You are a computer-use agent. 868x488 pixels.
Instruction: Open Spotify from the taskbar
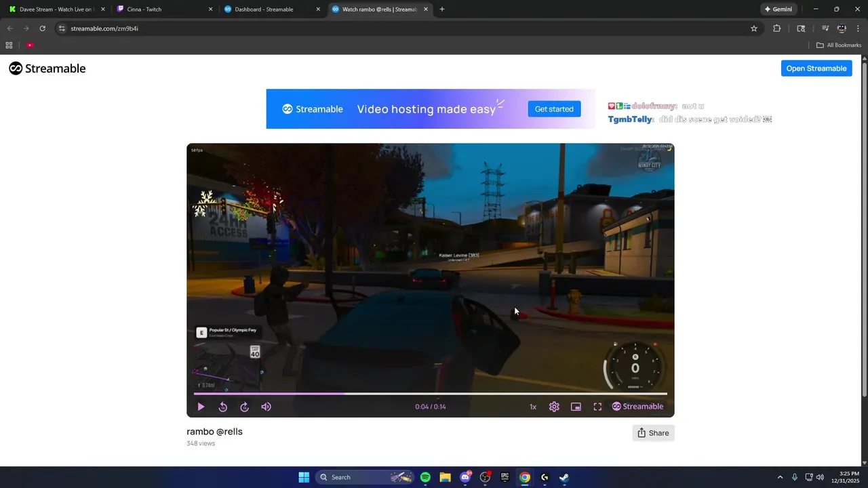pos(425,477)
